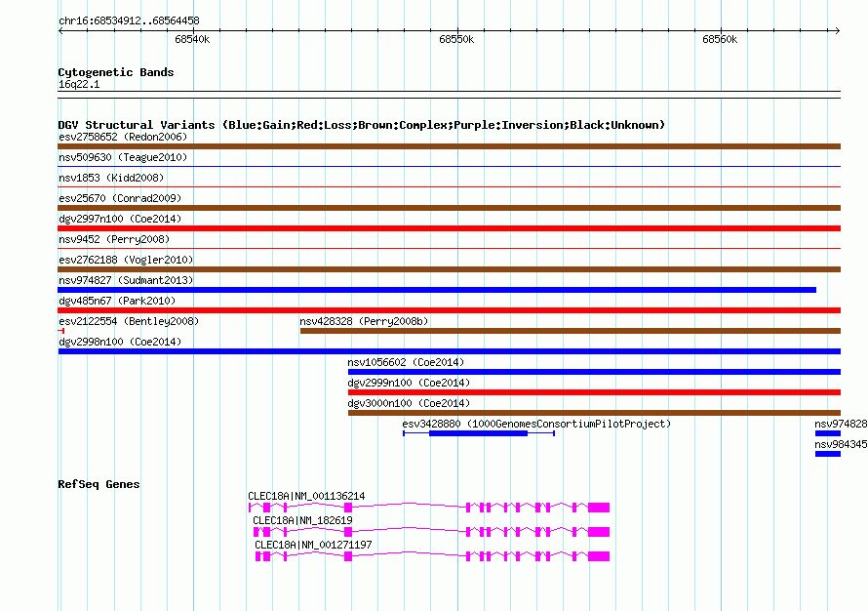Click the esv2758652 (Redon2006) brown variant bar
Image resolution: width=868 pixels, height=611 pixels.
pyautogui.click(x=449, y=146)
